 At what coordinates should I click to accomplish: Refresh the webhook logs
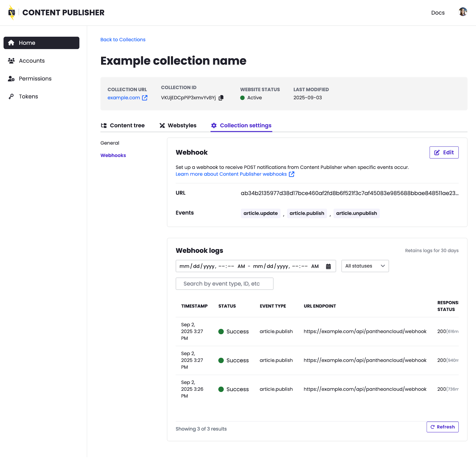pos(442,427)
